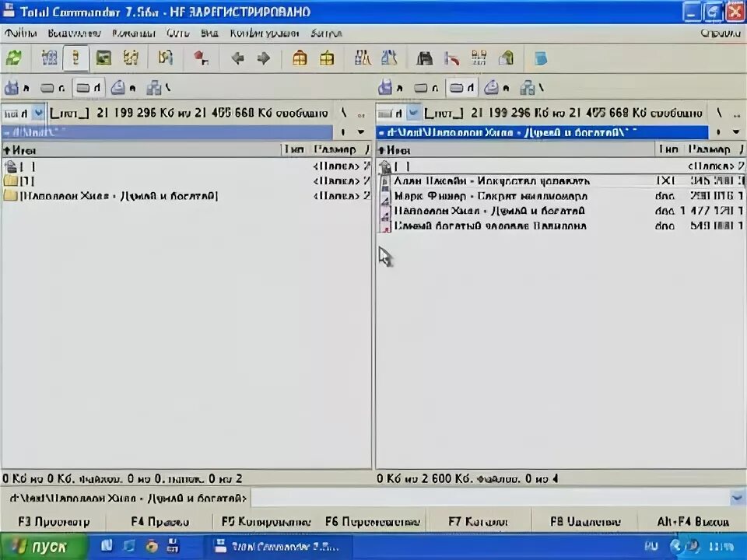Click the invert selection toolbar icon

click(x=165, y=58)
